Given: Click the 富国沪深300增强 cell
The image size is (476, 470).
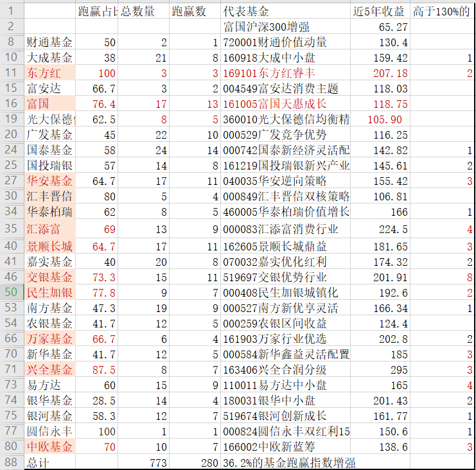Looking at the screenshot, I should click(285, 27).
